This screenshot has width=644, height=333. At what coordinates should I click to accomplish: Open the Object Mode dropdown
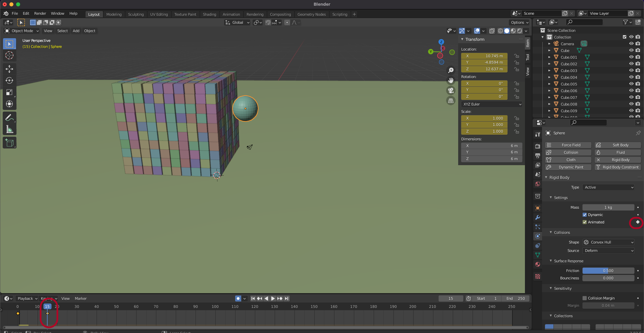[22, 31]
